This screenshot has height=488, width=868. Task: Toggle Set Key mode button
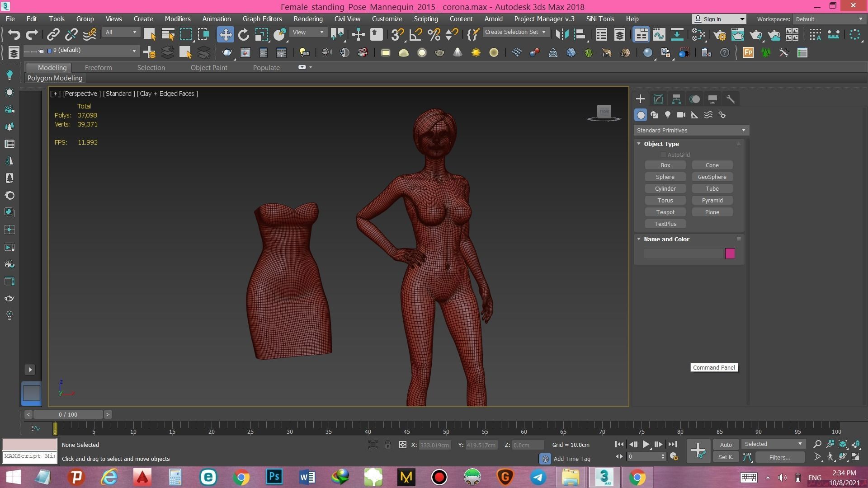[726, 457]
